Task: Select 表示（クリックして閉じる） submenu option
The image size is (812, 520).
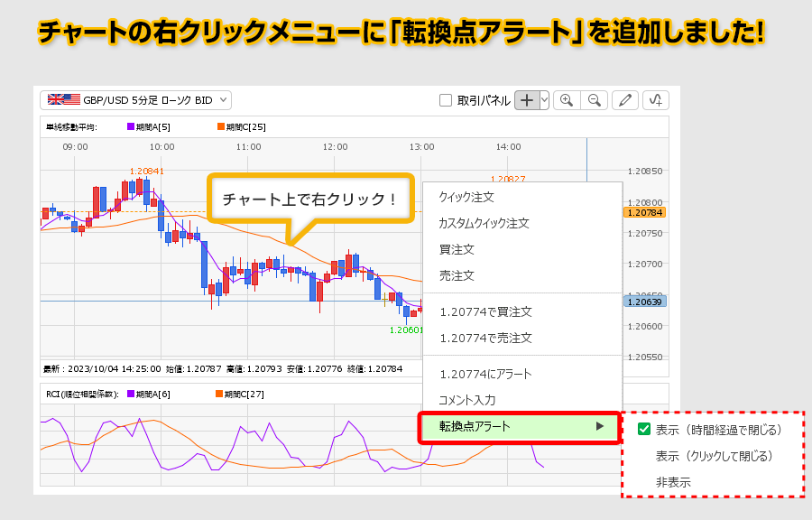Action: pos(715,456)
